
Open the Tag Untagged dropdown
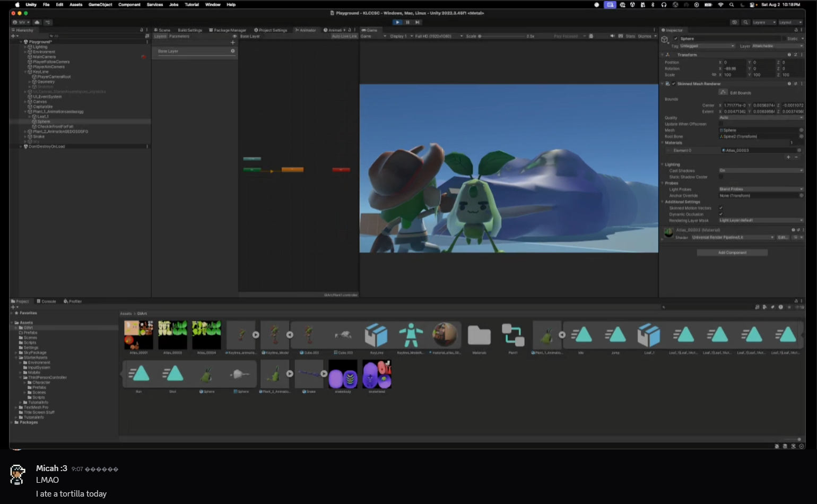coord(707,46)
